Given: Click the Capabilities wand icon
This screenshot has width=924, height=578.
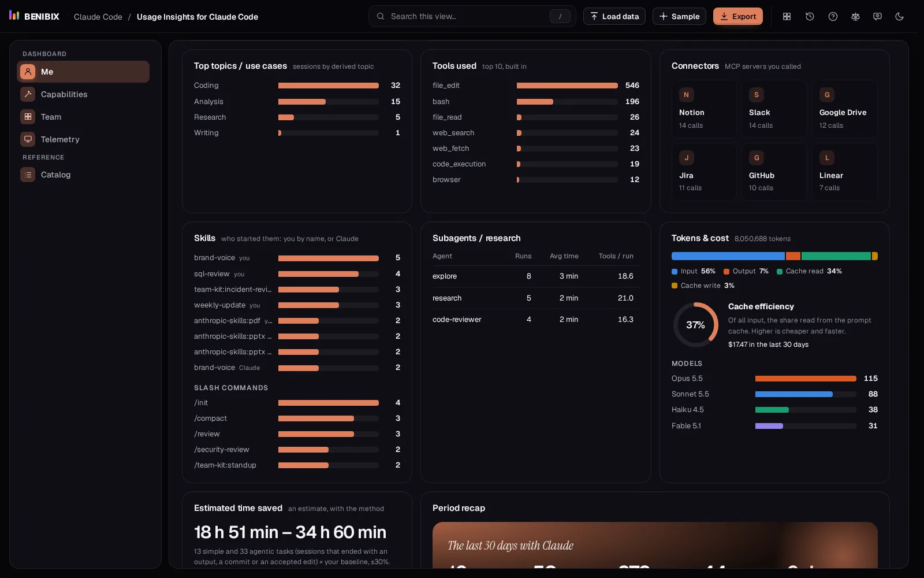Looking at the screenshot, I should point(28,94).
